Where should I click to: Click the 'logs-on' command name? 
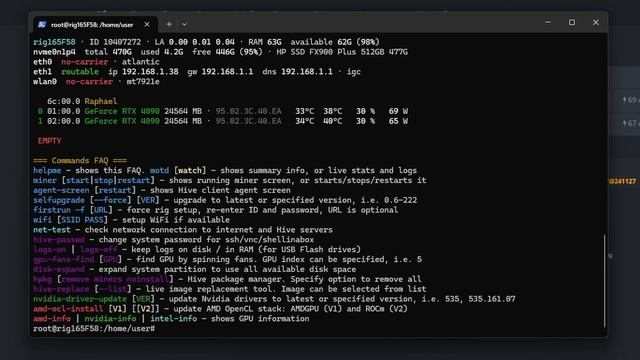[49, 250]
